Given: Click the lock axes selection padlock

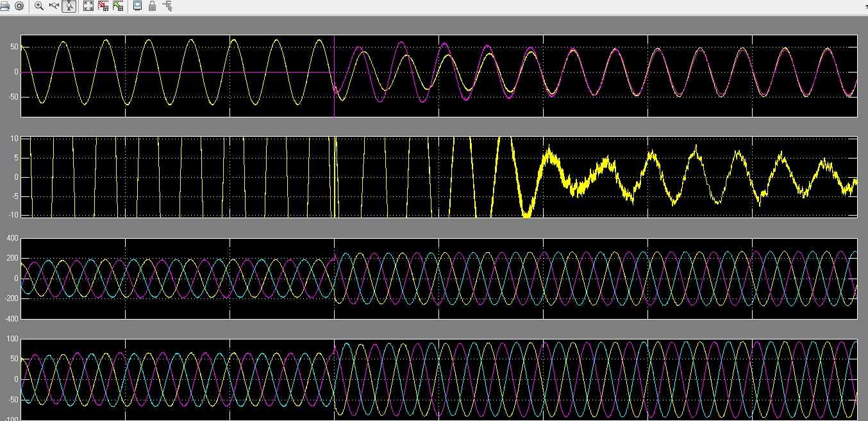Looking at the screenshot, I should [x=152, y=6].
